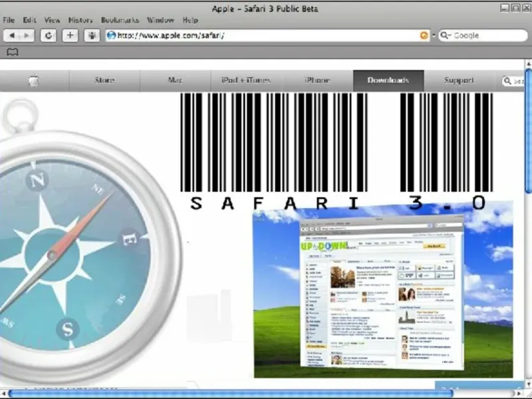Select the Downloads navigation tab

(388, 80)
